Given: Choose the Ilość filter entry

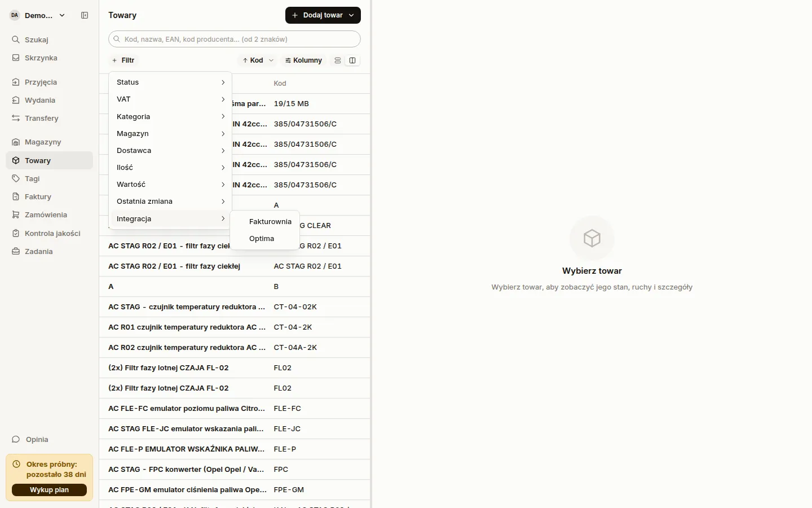Looking at the screenshot, I should [170, 167].
